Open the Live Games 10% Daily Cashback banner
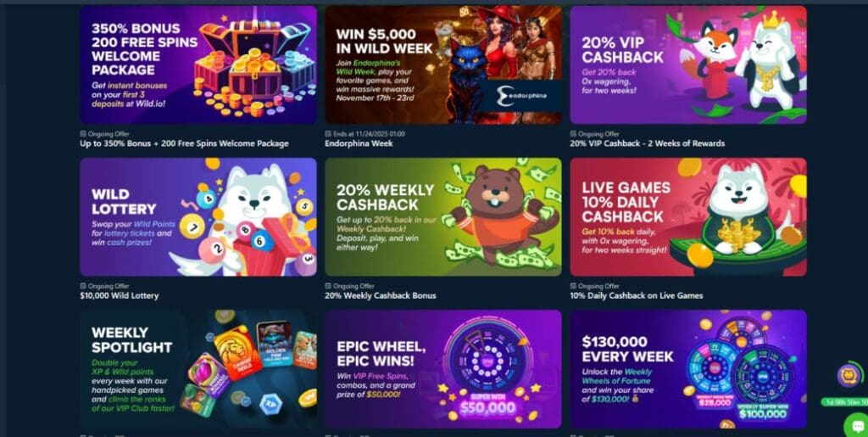Screen dimensions: 868x437 click(688, 217)
